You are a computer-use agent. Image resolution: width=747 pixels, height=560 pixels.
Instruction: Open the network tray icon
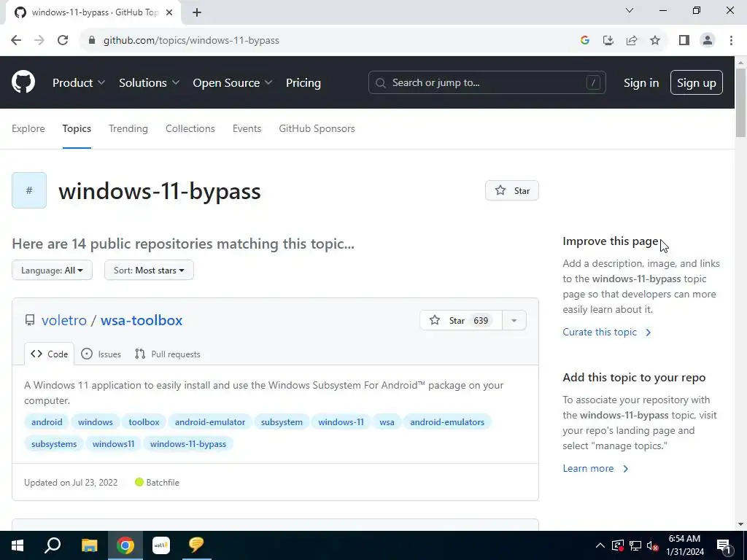tap(635, 545)
